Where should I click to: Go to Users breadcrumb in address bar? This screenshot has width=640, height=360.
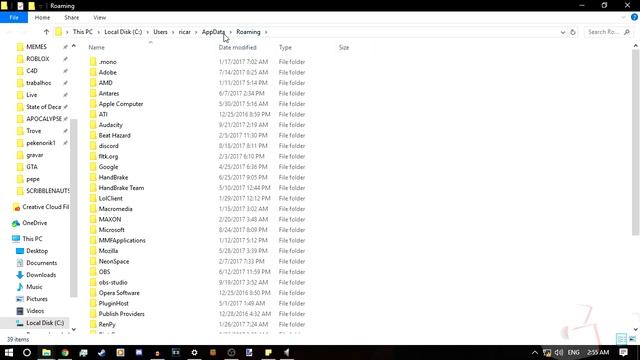point(160,32)
